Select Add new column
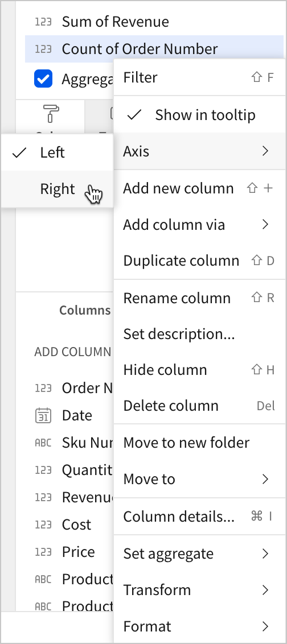The width and height of the screenshot is (287, 644). coord(199,188)
